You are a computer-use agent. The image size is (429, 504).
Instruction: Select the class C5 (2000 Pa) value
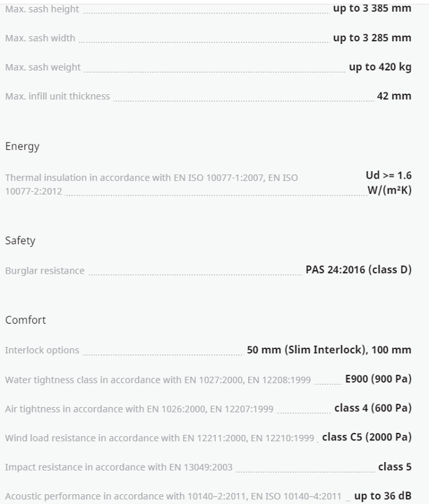367,437
